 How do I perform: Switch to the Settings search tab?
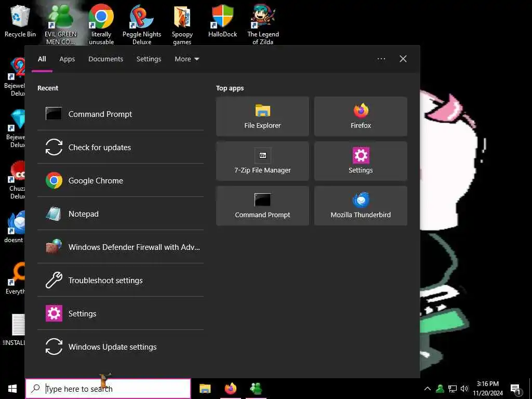(149, 59)
